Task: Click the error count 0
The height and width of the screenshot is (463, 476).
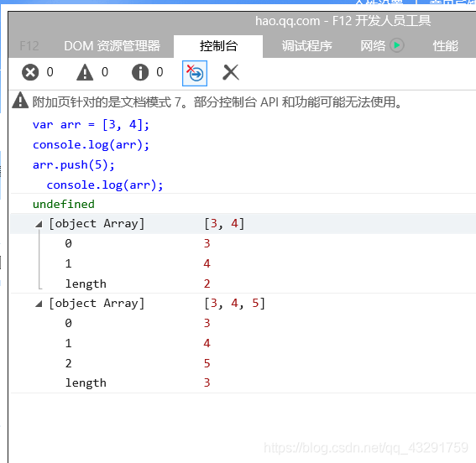Action: [x=50, y=72]
